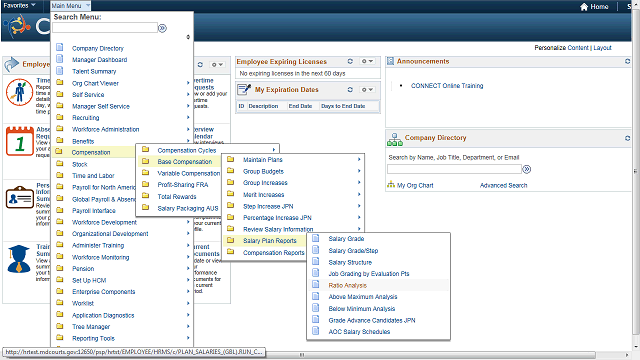This screenshot has width=640, height=360.
Task: Open the Workforce Administration folder
Action: (x=105, y=129)
